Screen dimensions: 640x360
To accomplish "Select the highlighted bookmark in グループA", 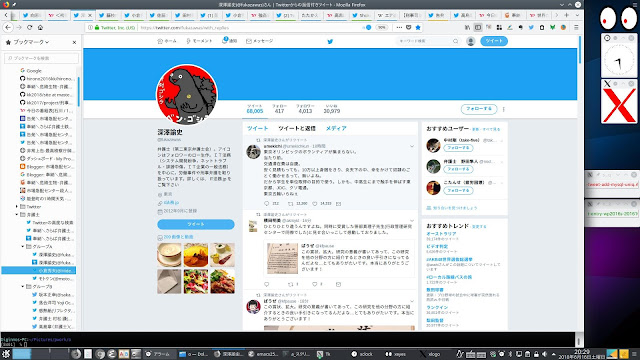I will [39, 271].
